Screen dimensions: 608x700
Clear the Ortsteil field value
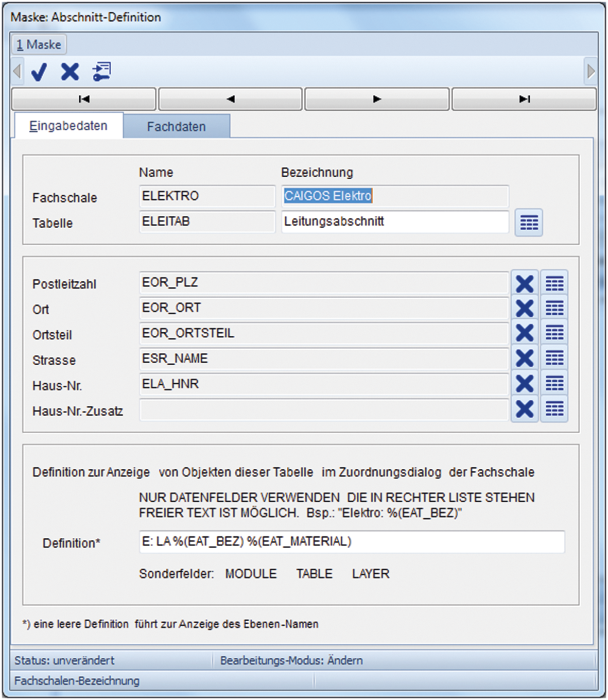(x=524, y=333)
